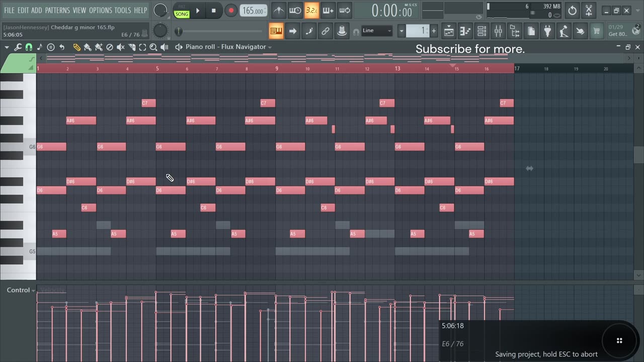This screenshot has width=644, height=362.
Task: Select the Mute tool in piano roll
Action: (x=121, y=47)
